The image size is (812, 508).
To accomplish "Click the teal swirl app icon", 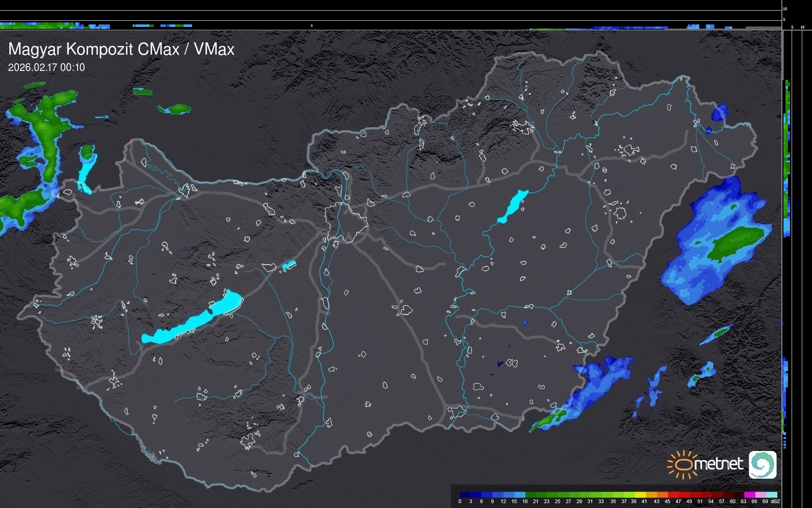I will pos(762,464).
